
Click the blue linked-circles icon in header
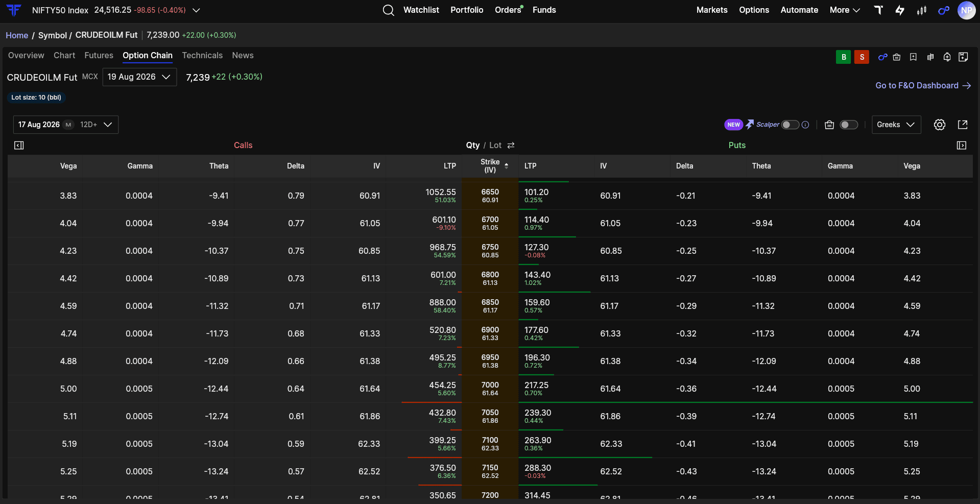click(944, 10)
